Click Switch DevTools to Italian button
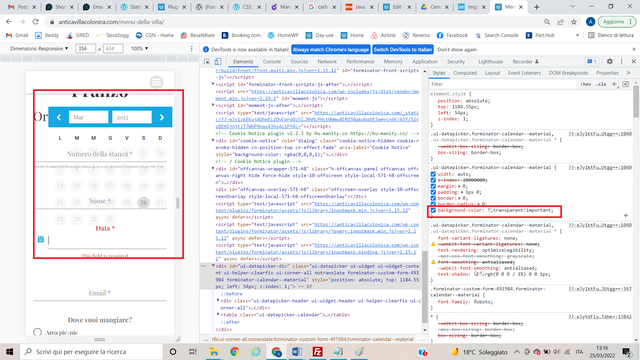Image resolution: width=640 pixels, height=360 pixels. (402, 49)
